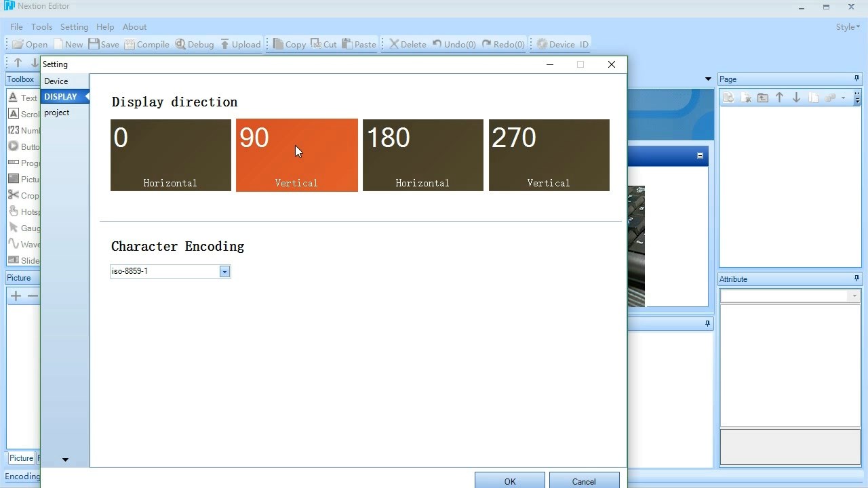
Task: Click Add page icon in Page panel
Action: (728, 98)
